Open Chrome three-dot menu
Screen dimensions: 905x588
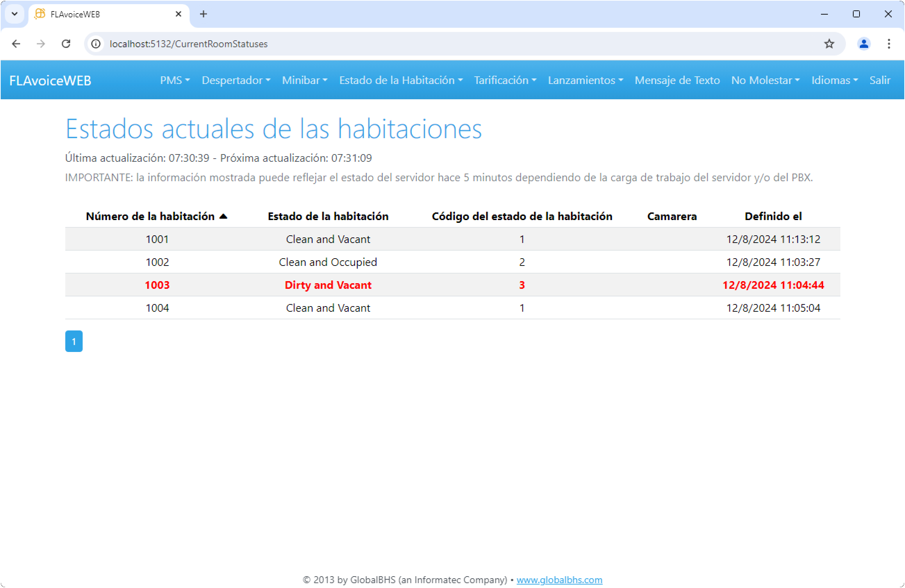point(889,44)
